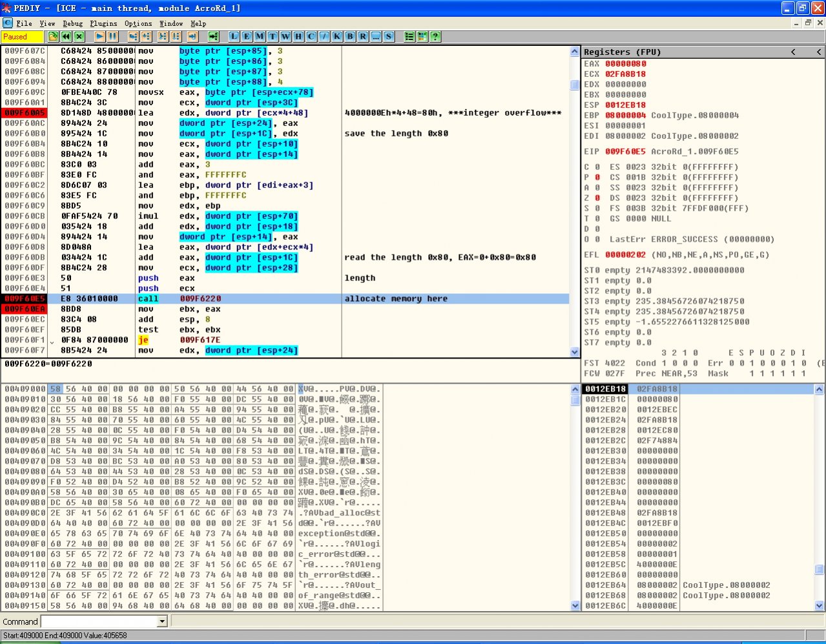Click the Open file toolbar icon
This screenshot has width=826, height=644.
[x=53, y=37]
